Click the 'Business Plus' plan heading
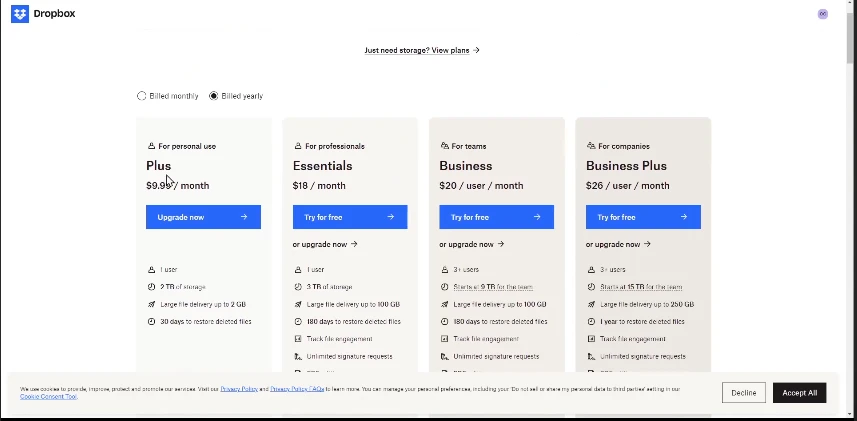The width and height of the screenshot is (857, 421). pos(626,166)
